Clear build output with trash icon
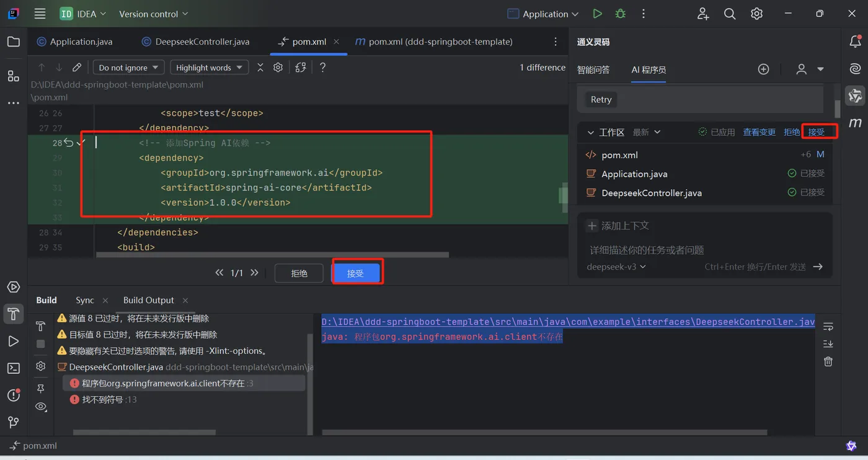Screen dimensions: 868x460 pos(828,361)
